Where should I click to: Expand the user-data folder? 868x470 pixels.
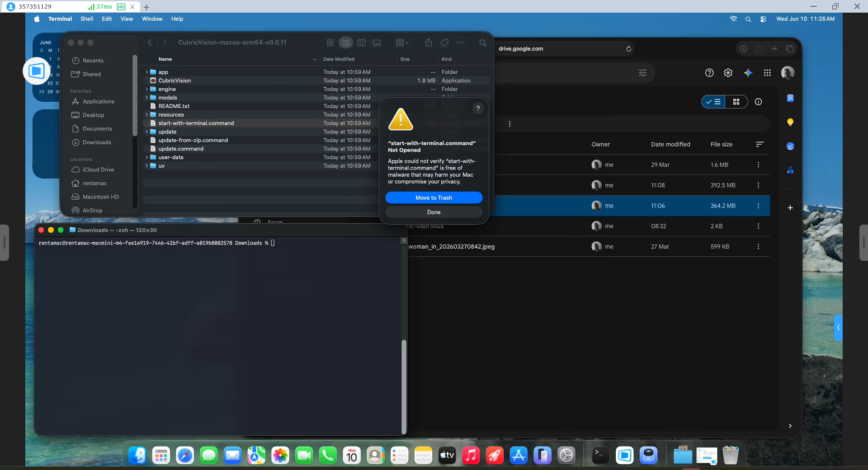click(x=146, y=157)
